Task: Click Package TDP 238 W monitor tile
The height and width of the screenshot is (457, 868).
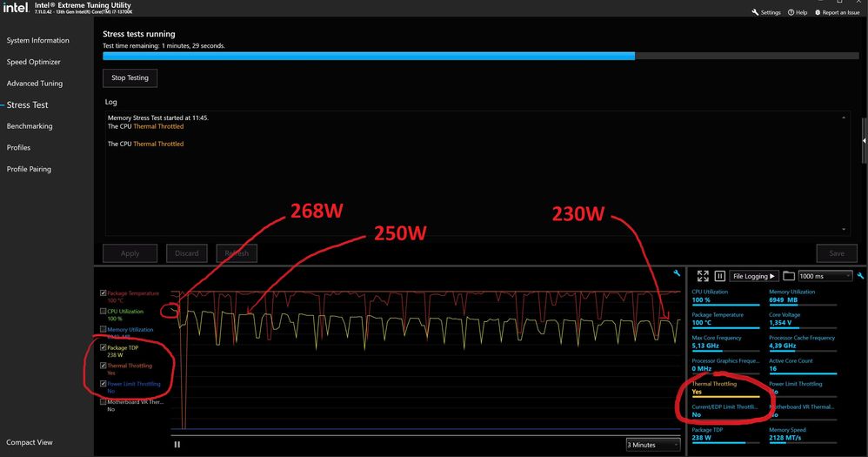Action: point(725,435)
